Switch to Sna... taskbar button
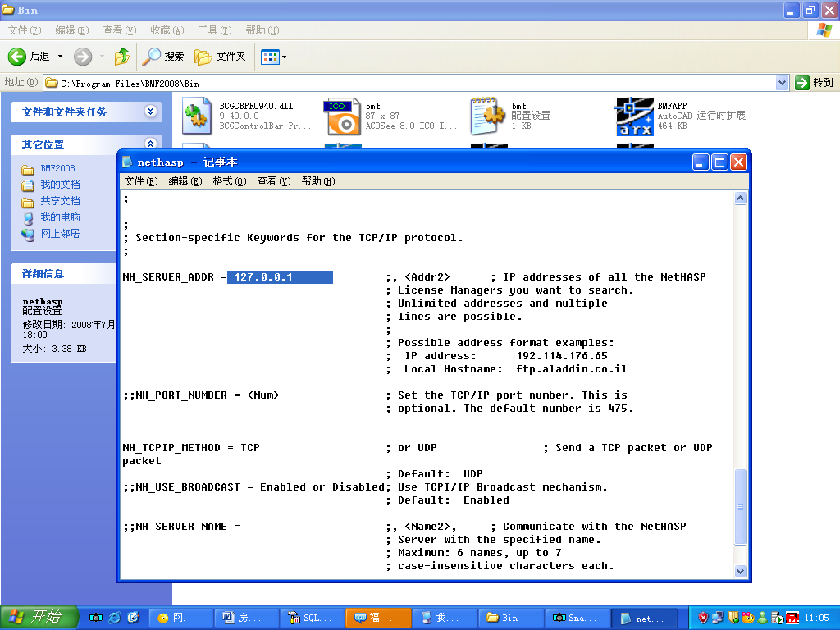The width and height of the screenshot is (840, 630). [577, 618]
